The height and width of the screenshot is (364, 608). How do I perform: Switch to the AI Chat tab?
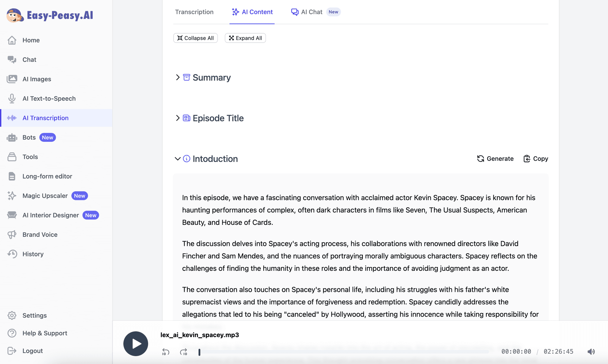pyautogui.click(x=311, y=12)
